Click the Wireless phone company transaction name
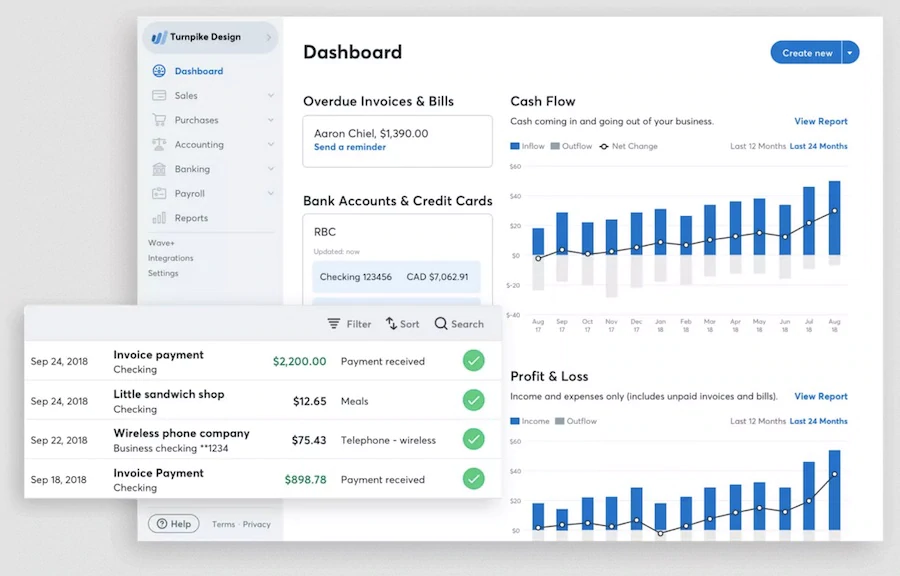Screen dimensions: 900x576 click(x=181, y=433)
